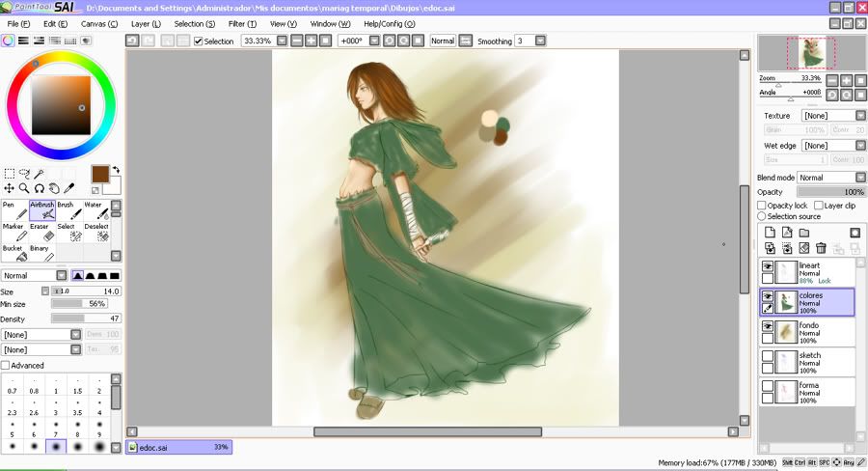Open the zoom percentage 33.33% dropdown
Image resolution: width=868 pixels, height=471 pixels.
(282, 41)
